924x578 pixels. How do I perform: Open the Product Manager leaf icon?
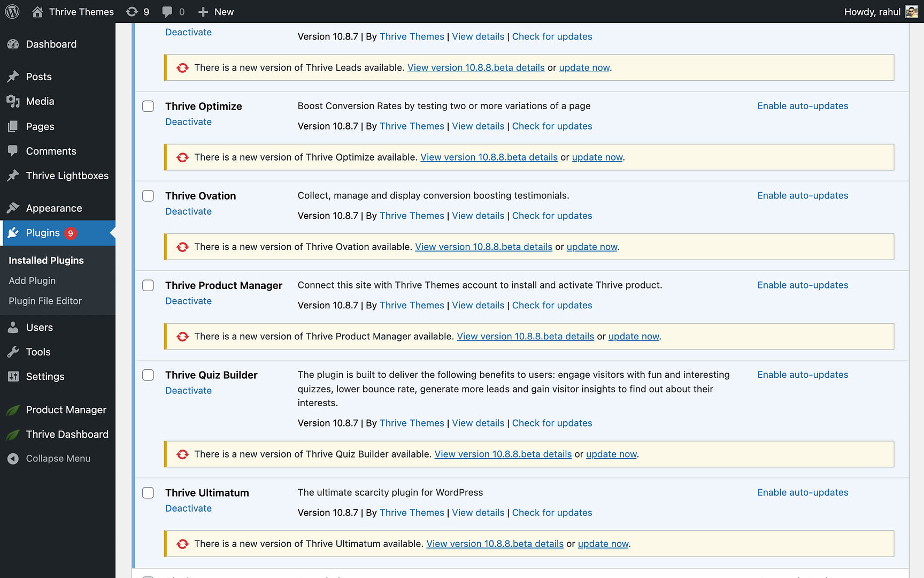point(13,409)
